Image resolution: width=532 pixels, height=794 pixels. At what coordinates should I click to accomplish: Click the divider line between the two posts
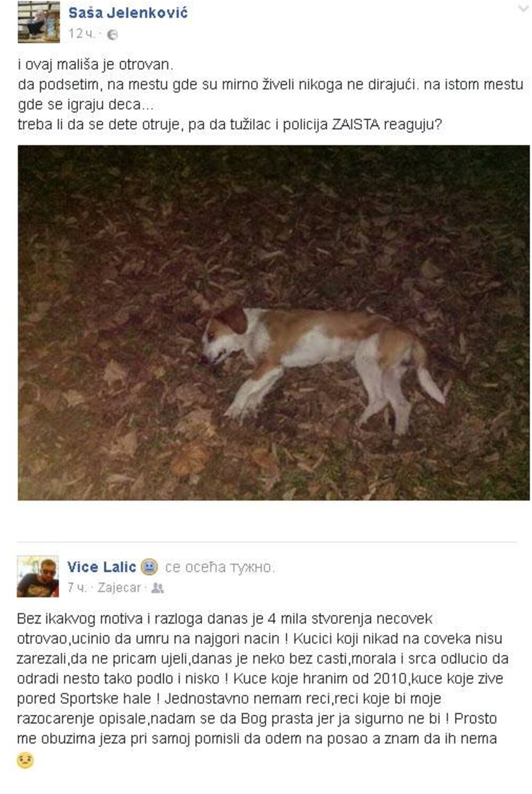pos(267,542)
